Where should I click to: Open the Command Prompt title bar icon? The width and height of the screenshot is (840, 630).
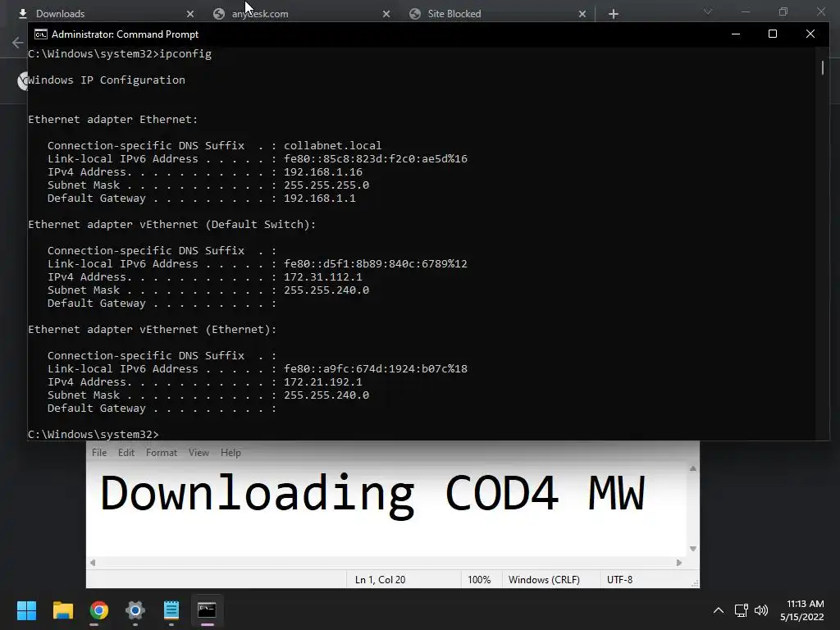pos(41,34)
